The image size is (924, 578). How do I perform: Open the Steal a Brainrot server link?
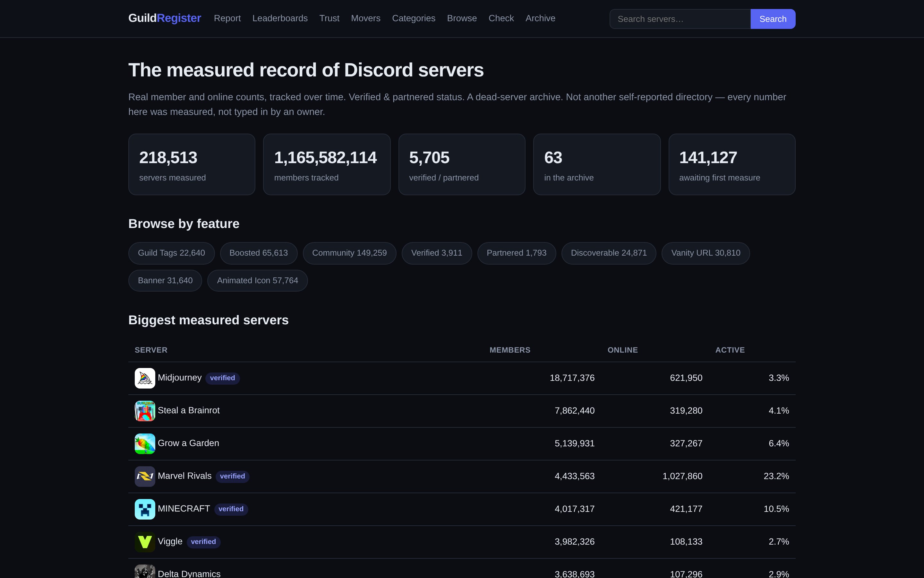(x=189, y=411)
